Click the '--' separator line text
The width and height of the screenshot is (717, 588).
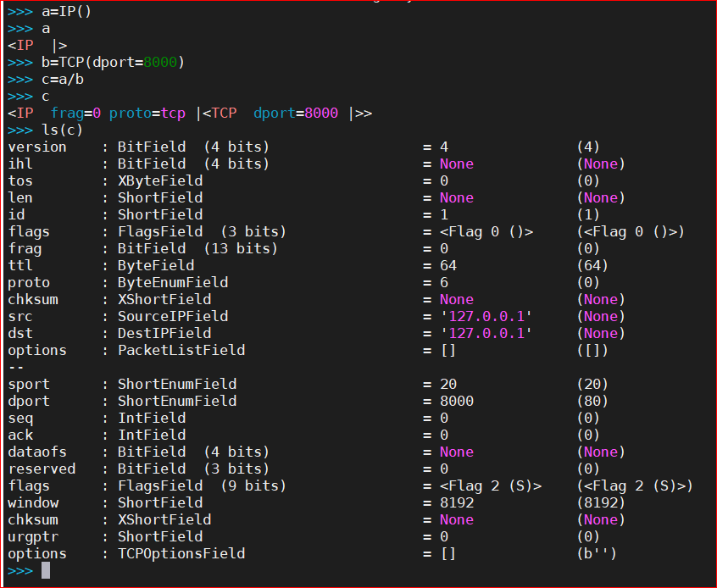point(16,367)
